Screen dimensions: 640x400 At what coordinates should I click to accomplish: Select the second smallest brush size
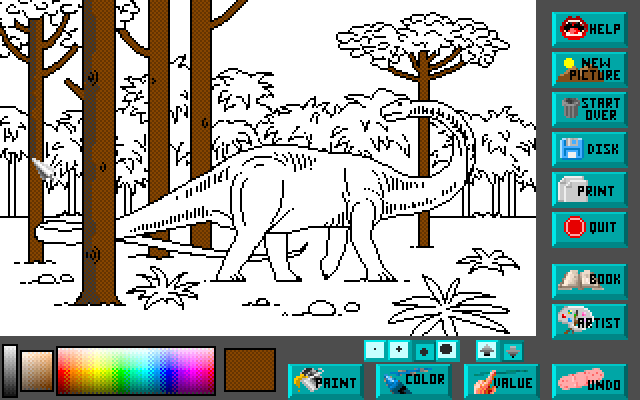(398, 350)
